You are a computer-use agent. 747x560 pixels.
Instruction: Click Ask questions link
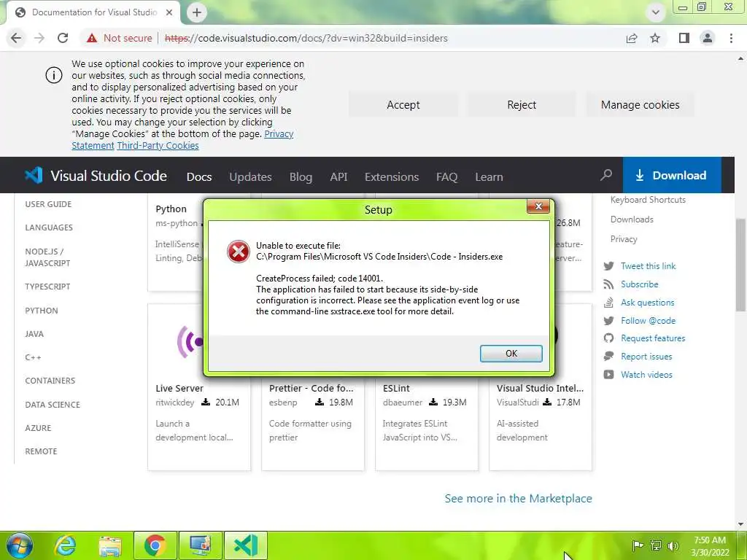pyautogui.click(x=648, y=303)
